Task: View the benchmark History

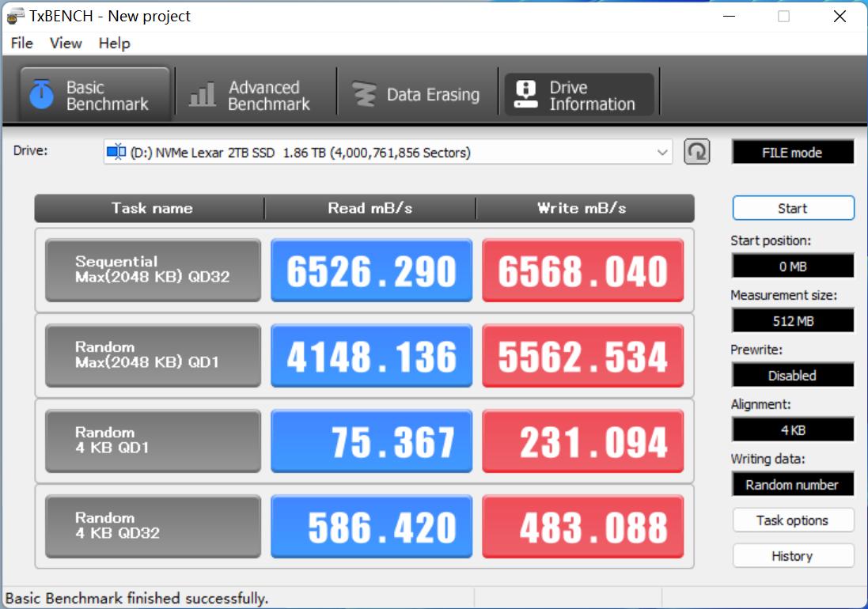Action: pyautogui.click(x=792, y=555)
